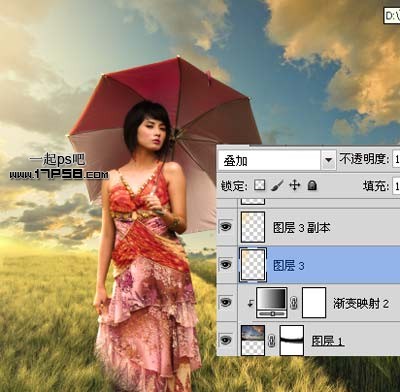Image resolution: width=400 pixels, height=392 pixels.
Task: Toggle lock transparent pixels icon
Action: (x=259, y=185)
